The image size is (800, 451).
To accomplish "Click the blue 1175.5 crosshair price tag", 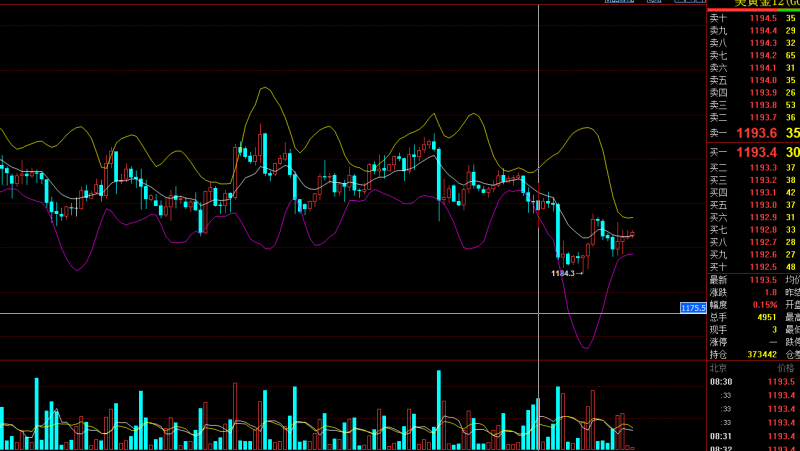I will 693,308.
